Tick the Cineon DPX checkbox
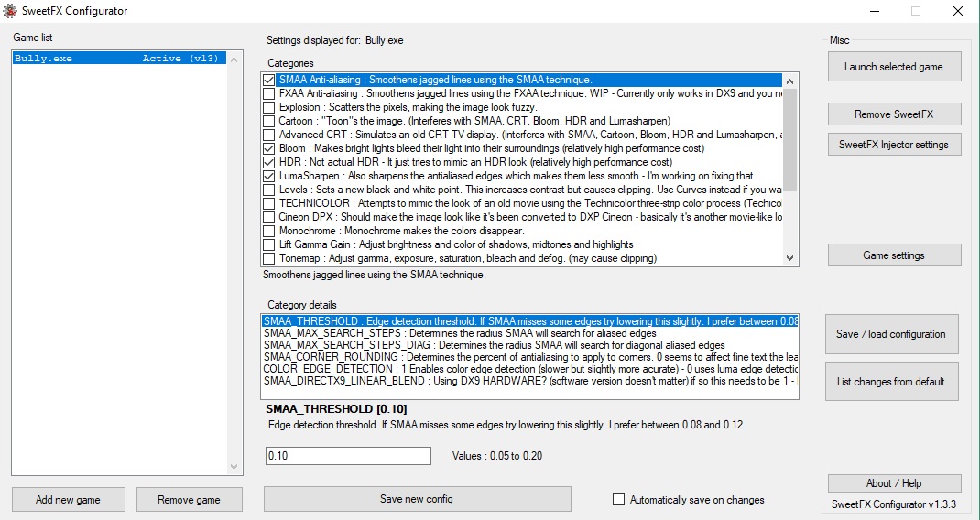Image resolution: width=980 pixels, height=520 pixels. pos(268,218)
